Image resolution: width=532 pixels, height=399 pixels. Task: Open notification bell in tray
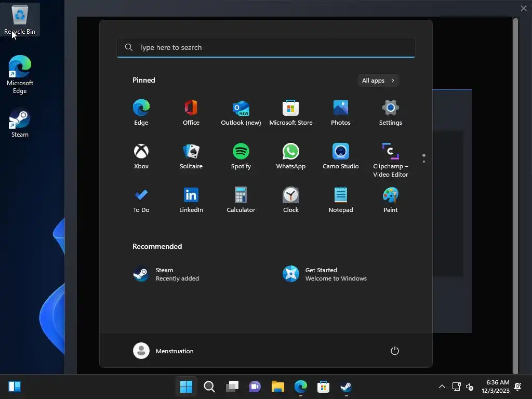click(518, 387)
